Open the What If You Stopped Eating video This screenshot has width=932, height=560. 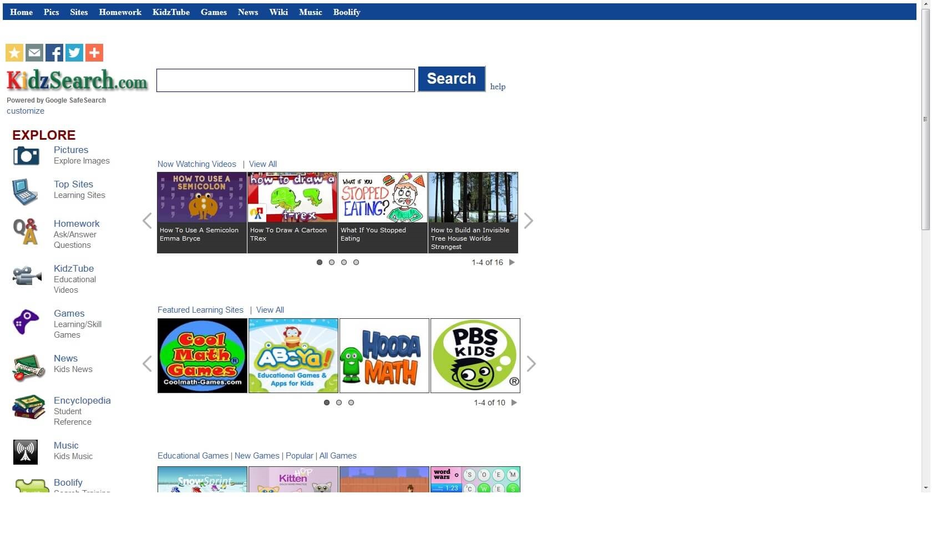click(x=383, y=212)
